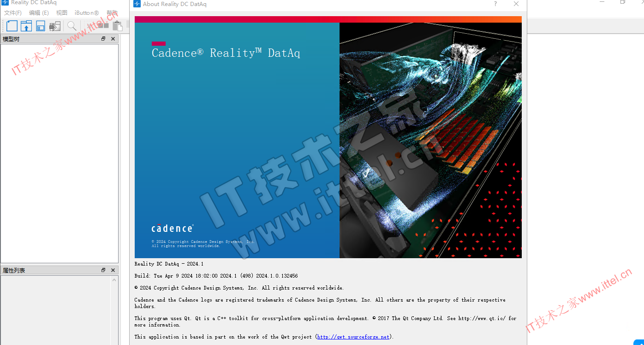The image size is (644, 345).
Task: Click the 'Reality DC DatAq - 2024.1' version text
Action: click(x=169, y=264)
